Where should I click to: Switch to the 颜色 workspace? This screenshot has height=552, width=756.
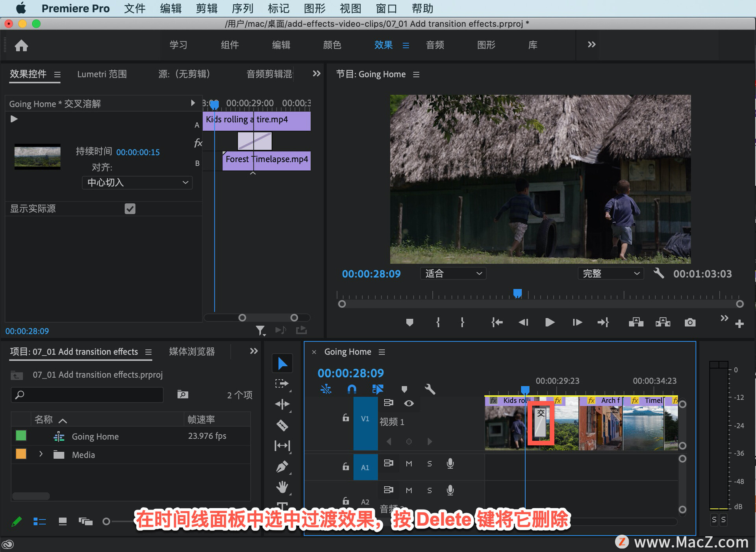point(332,45)
